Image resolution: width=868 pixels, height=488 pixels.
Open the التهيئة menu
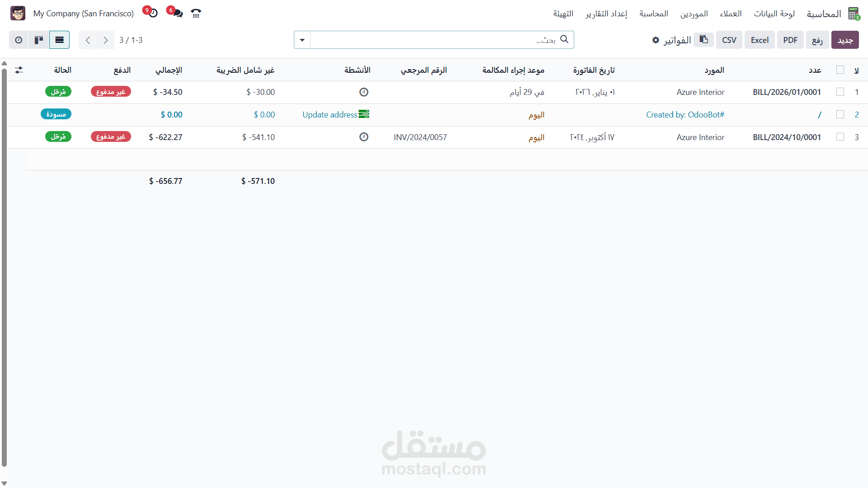coord(563,14)
